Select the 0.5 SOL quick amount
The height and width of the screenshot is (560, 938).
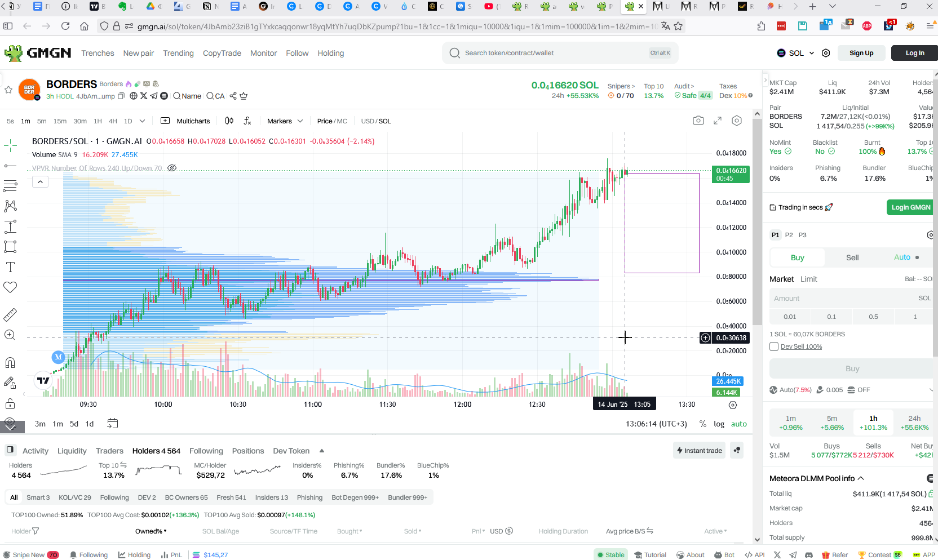click(873, 317)
